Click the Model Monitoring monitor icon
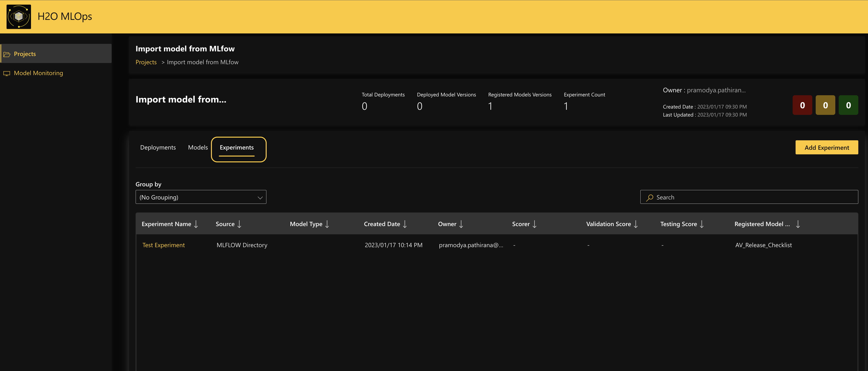 [x=7, y=73]
